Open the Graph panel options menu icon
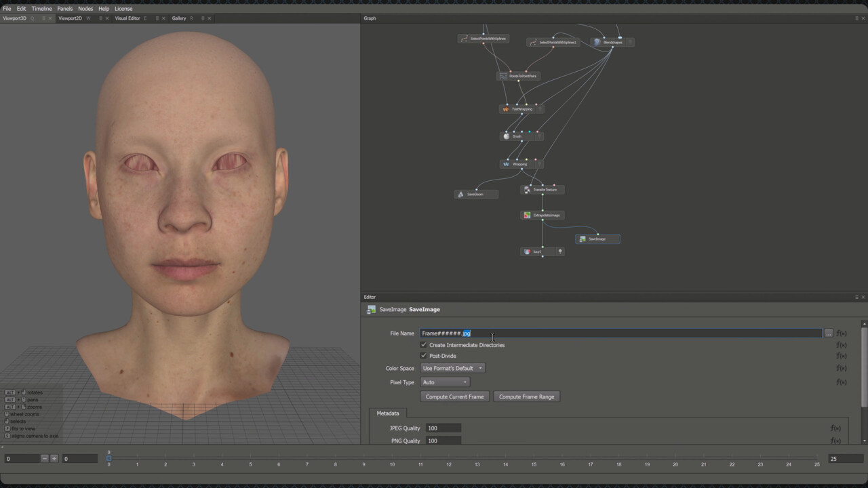868x488 pixels. point(856,18)
